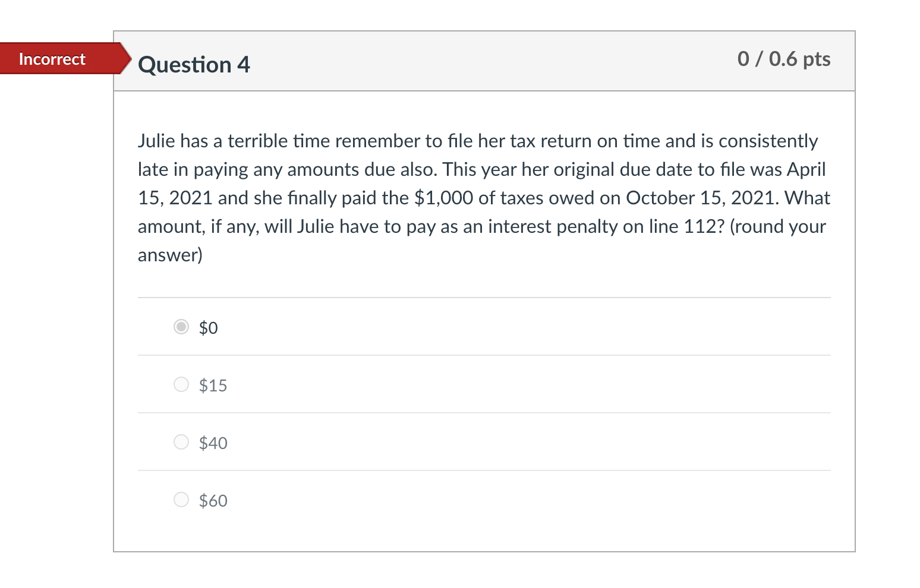Screen dimensions: 920x588
Task: Click the question panel border
Action: coord(114,297)
